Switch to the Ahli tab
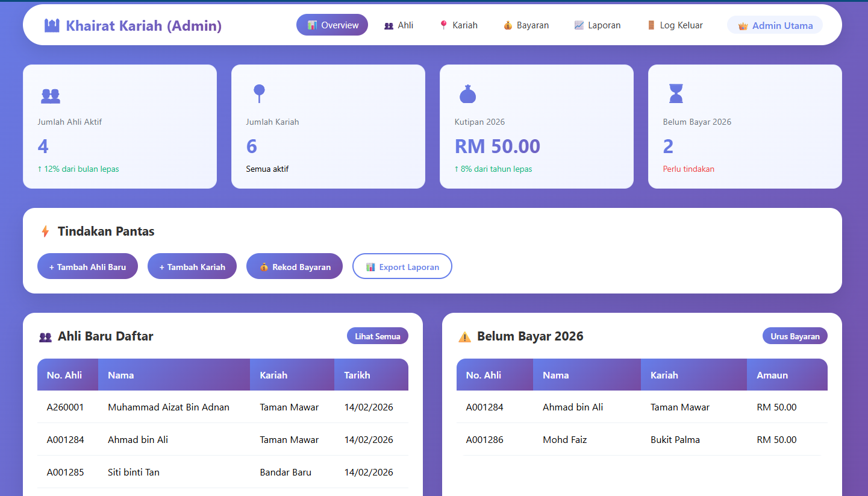The height and width of the screenshot is (496, 868). (399, 25)
